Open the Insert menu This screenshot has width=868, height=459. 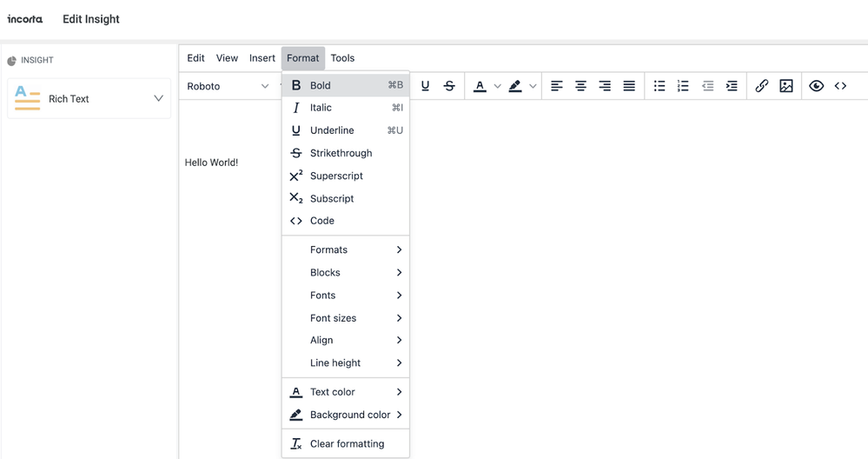pyautogui.click(x=262, y=58)
